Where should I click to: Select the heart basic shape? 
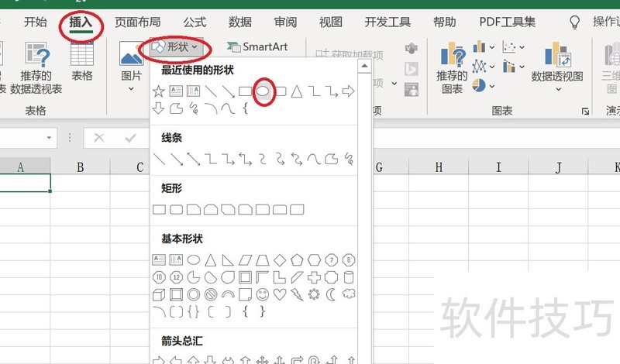[280, 294]
